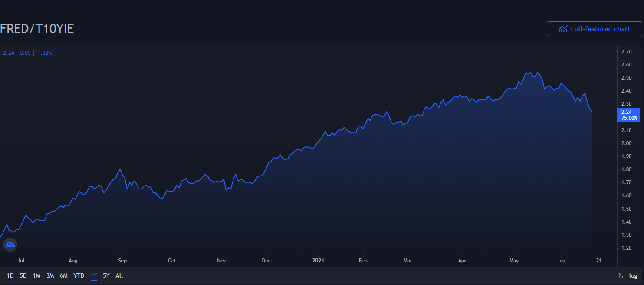Viewport: 644px width, 285px height.
Task: Show All available data range
Action: (119, 275)
